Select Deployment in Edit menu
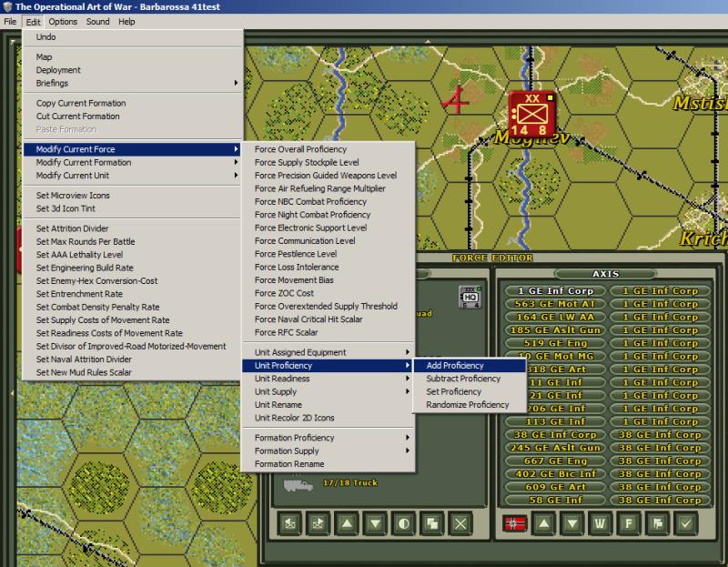This screenshot has height=567, width=728. coord(132,70)
